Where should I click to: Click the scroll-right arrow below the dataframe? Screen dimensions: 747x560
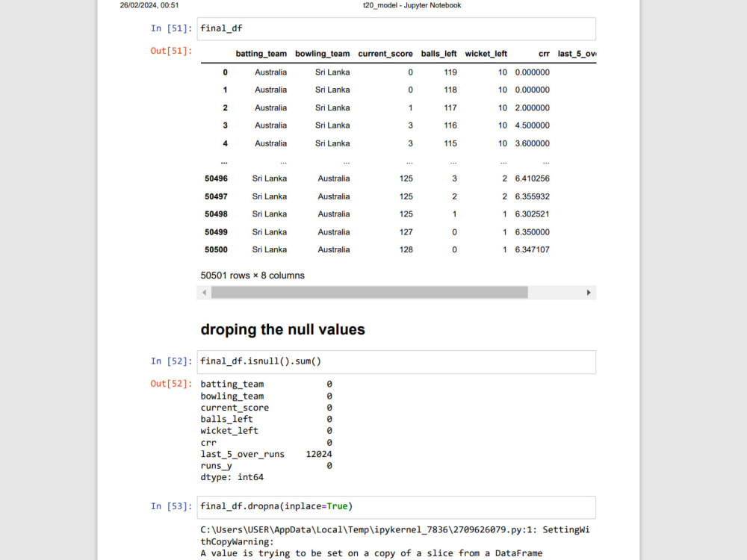pyautogui.click(x=589, y=292)
